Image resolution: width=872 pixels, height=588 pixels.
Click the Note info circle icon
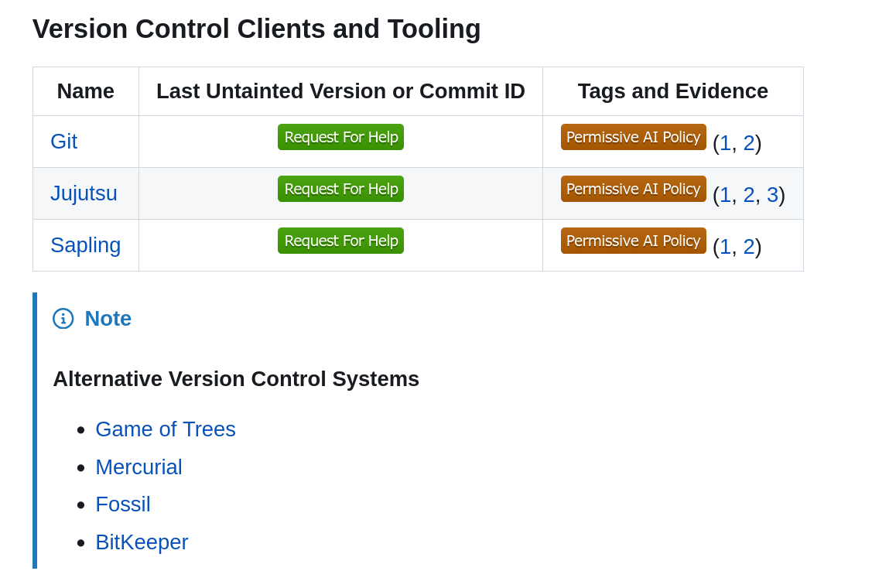[63, 319]
